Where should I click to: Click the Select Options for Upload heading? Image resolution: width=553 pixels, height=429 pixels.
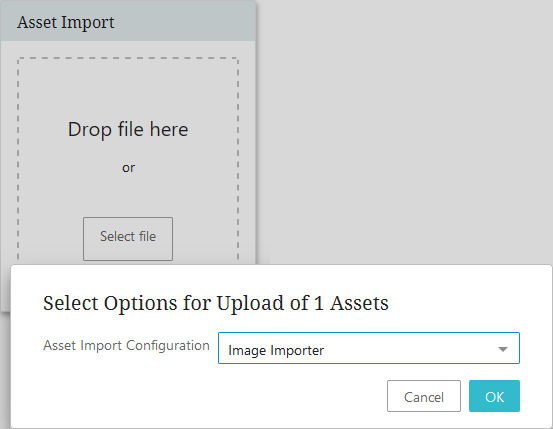click(x=215, y=303)
